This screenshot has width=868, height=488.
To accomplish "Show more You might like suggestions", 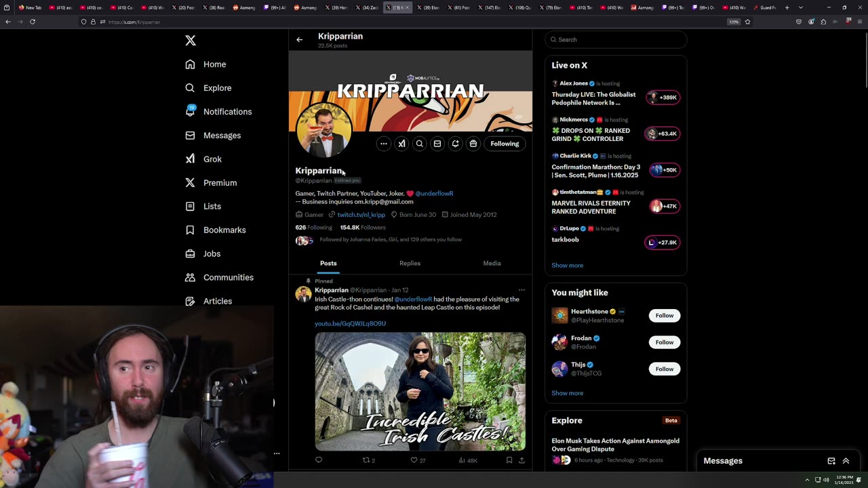I will coord(567,393).
